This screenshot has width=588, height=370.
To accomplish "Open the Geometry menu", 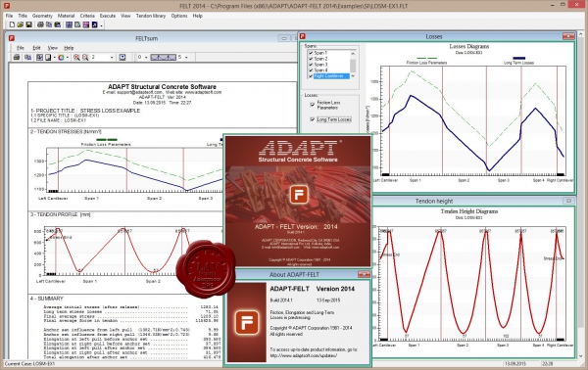I will (x=42, y=16).
